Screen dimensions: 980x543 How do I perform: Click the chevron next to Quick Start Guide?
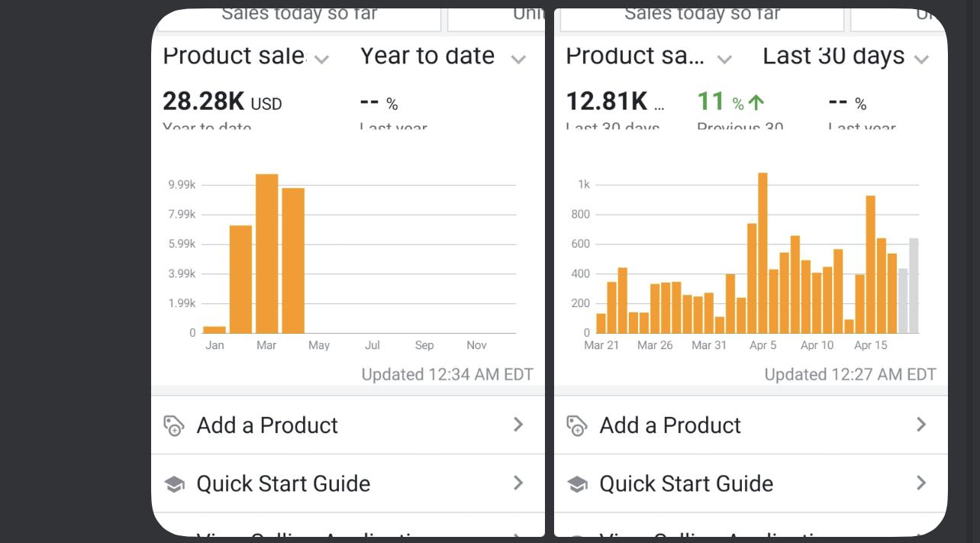(x=519, y=483)
